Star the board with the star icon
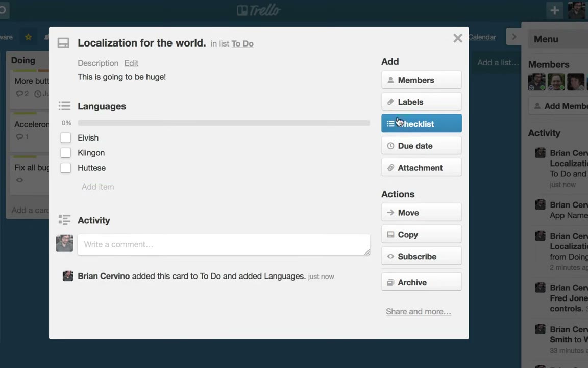 [x=29, y=37]
